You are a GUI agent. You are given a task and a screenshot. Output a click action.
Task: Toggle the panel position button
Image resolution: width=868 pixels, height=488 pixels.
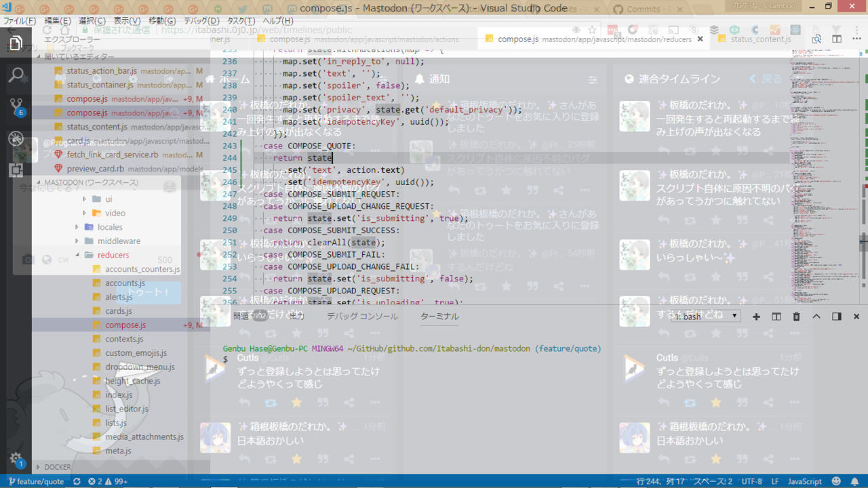(836, 317)
